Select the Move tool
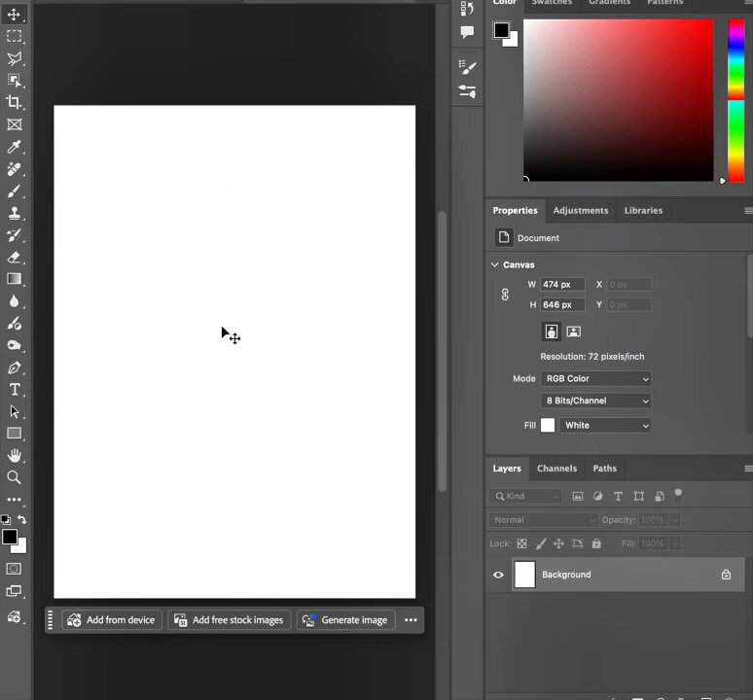753x700 pixels. tap(14, 15)
